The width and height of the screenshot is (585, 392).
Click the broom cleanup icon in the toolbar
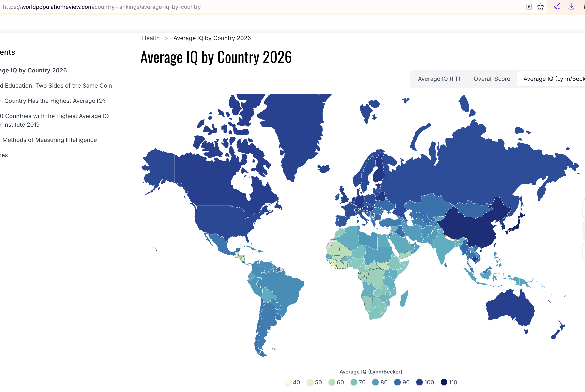tap(556, 7)
